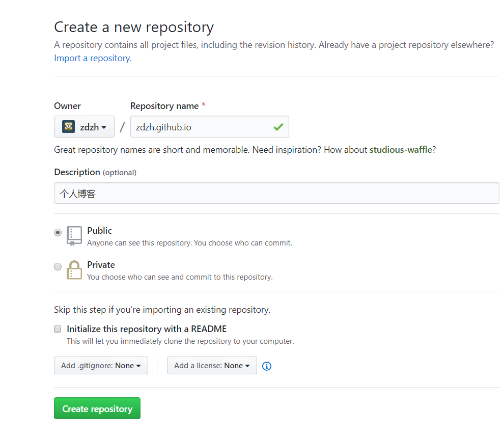Click the Initialize this repository with a README label

tap(147, 329)
